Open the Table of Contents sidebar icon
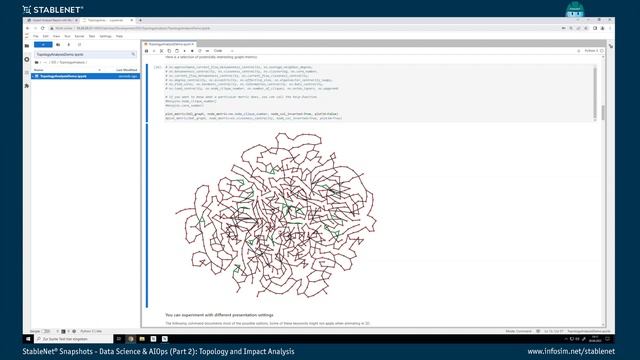640x360 pixels. 27,73
